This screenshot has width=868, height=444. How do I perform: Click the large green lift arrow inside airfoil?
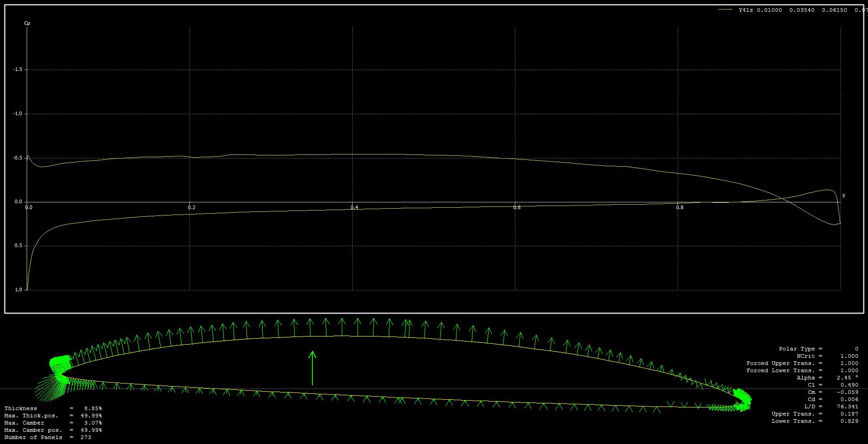point(312,368)
